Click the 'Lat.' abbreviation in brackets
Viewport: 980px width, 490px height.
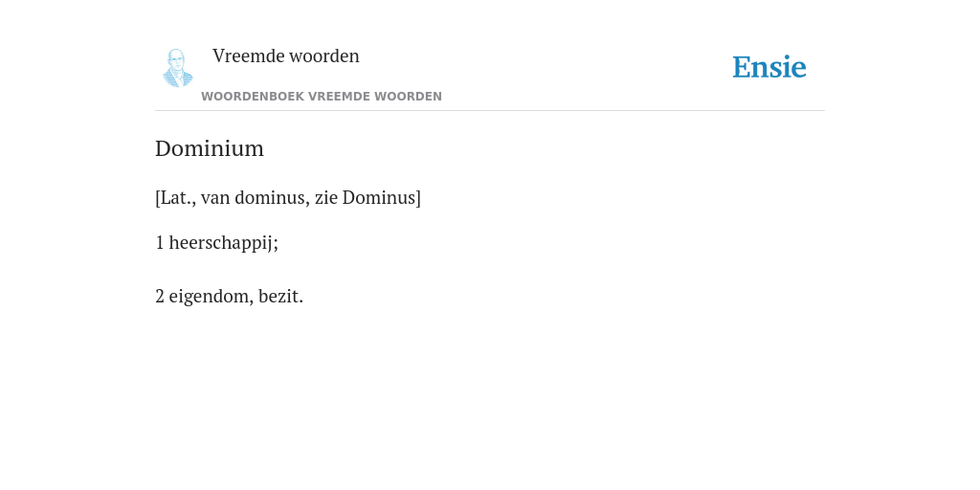(175, 197)
